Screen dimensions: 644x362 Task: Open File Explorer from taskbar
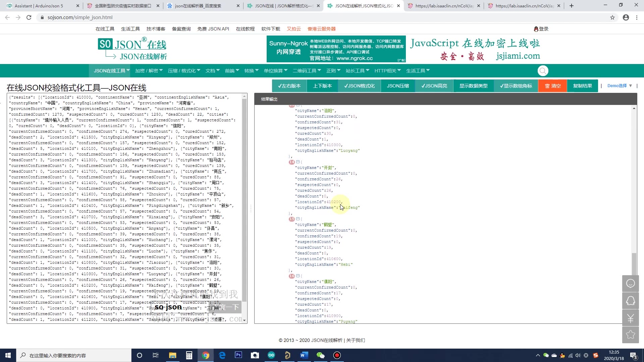172,355
